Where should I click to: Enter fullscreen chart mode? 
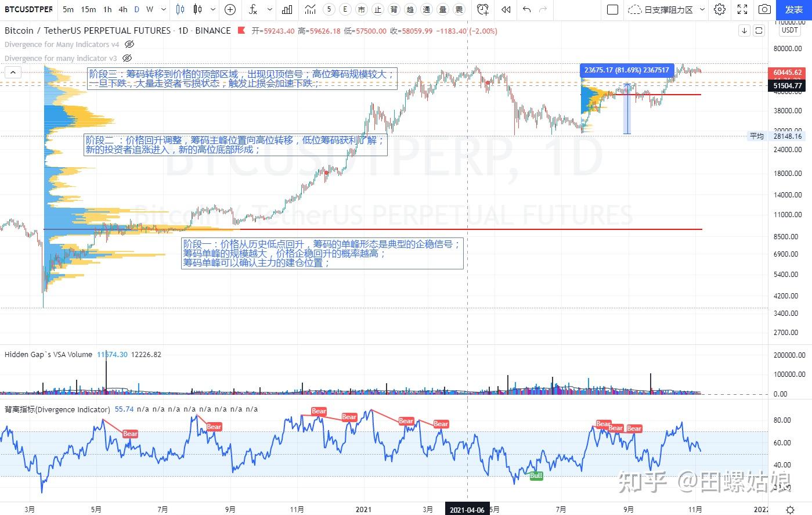pyautogui.click(x=742, y=9)
